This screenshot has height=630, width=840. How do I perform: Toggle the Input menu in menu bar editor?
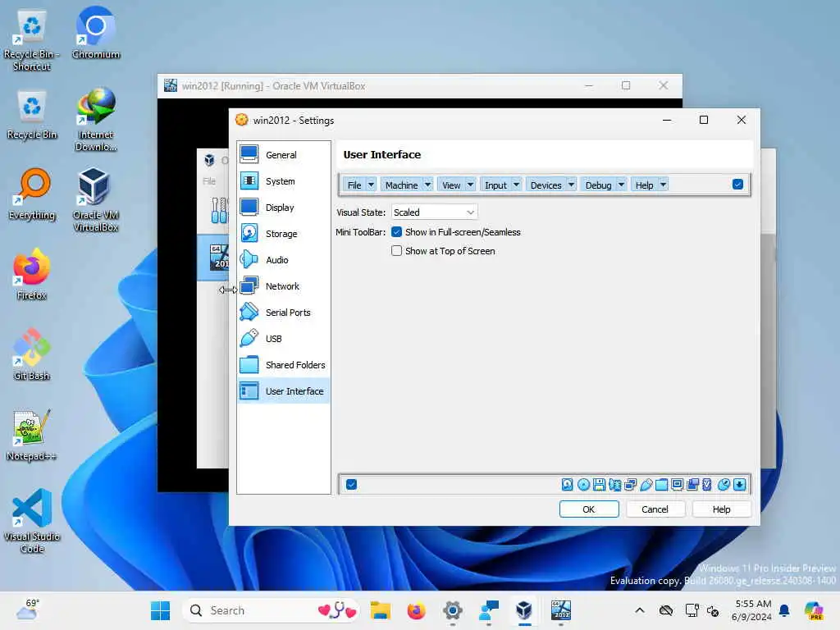[x=495, y=185]
